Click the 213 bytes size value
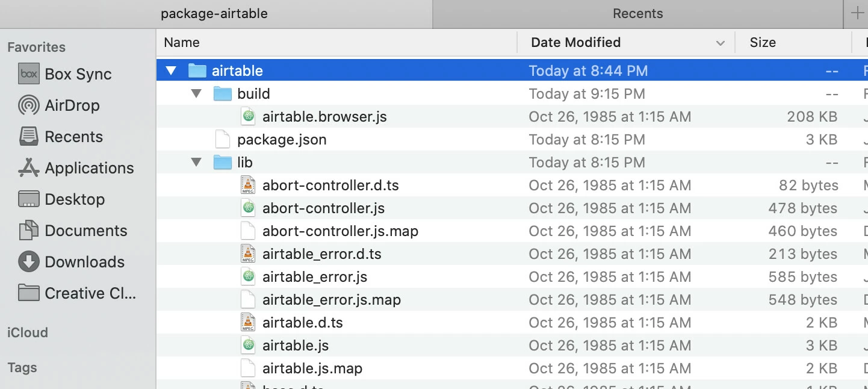868x389 pixels. pos(803,254)
